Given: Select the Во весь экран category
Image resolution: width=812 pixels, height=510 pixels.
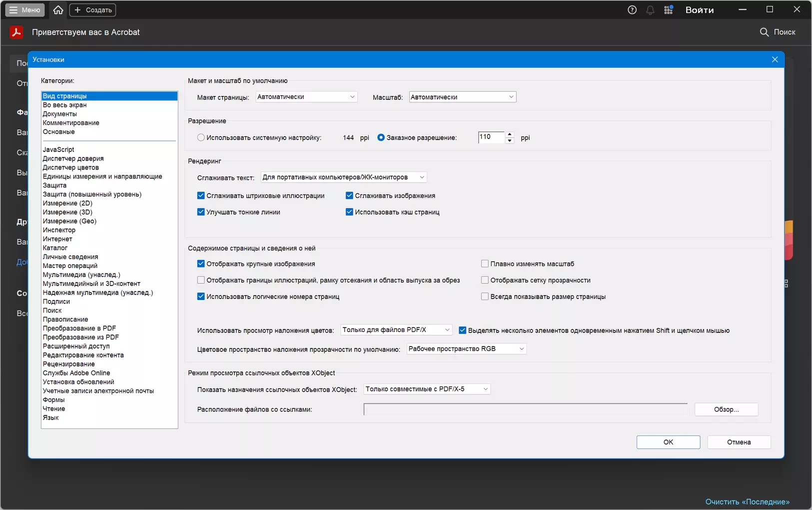Looking at the screenshot, I should [x=109, y=105].
